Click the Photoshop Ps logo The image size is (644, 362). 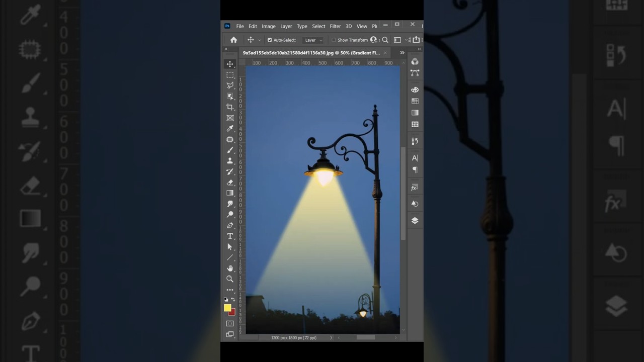(x=227, y=26)
